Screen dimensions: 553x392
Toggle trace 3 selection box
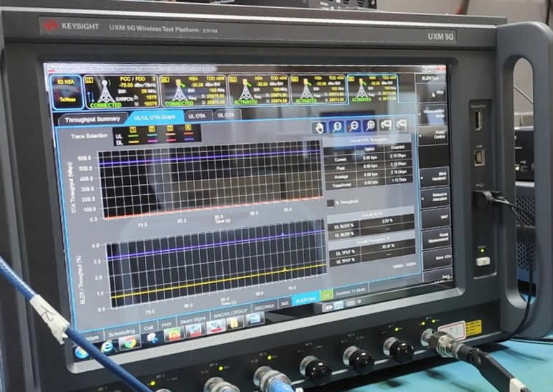[x=170, y=128]
